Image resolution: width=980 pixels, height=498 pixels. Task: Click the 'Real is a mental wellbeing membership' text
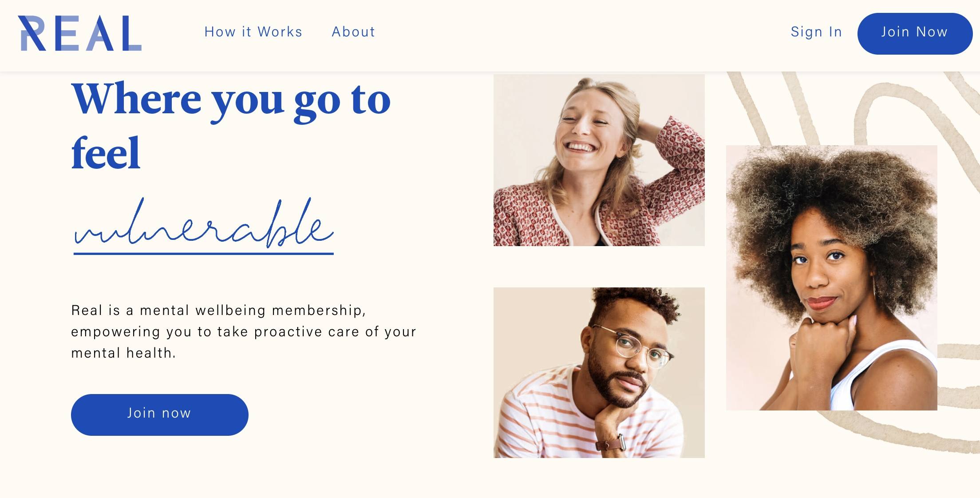(218, 310)
